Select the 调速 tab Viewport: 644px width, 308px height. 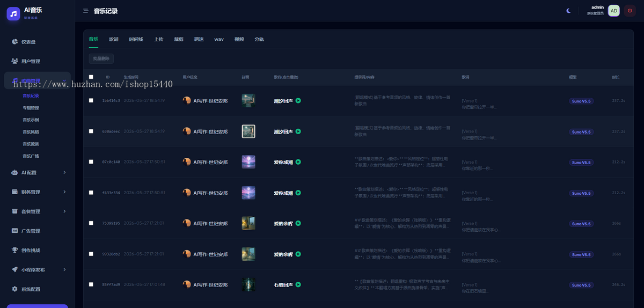tap(199, 39)
